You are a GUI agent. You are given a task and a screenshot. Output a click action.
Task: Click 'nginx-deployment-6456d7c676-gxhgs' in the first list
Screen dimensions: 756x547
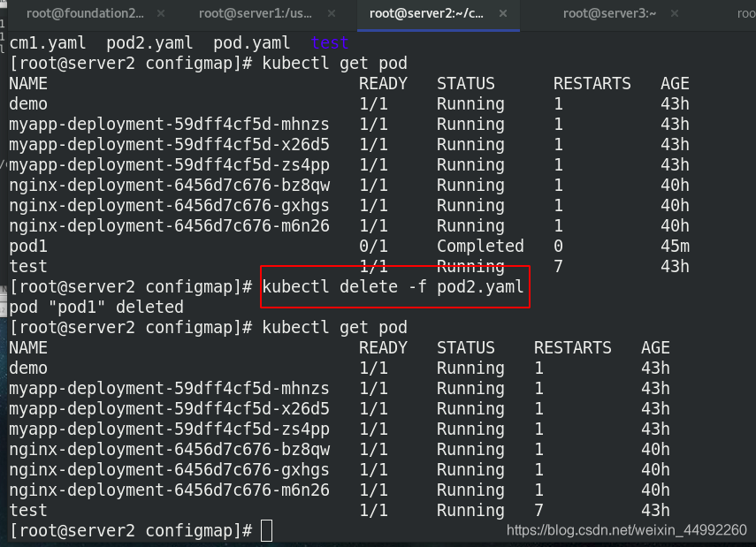(x=169, y=205)
